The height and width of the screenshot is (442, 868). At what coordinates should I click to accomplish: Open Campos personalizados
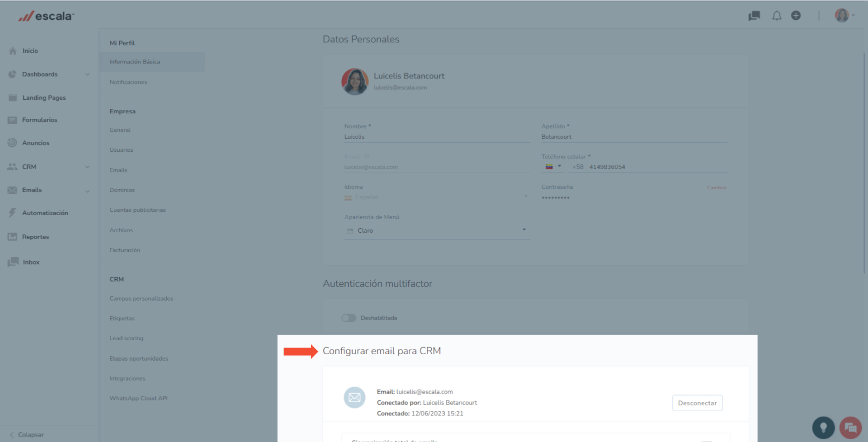pos(141,299)
